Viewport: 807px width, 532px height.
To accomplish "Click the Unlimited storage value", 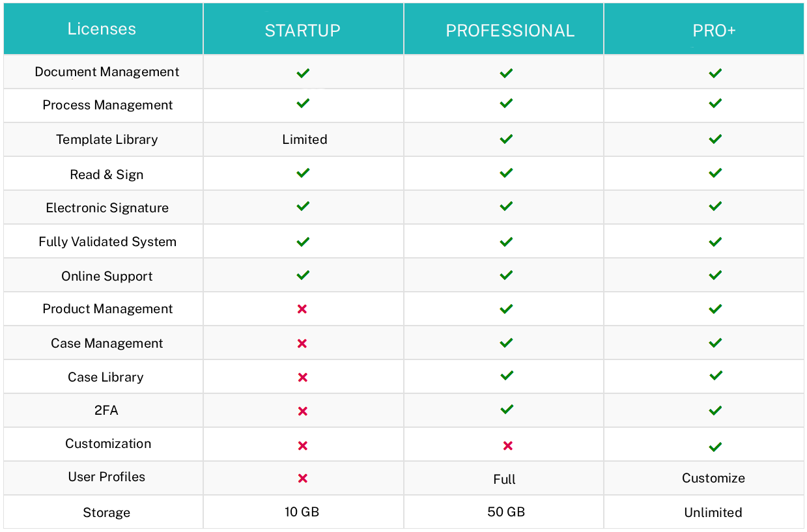I will click(713, 512).
